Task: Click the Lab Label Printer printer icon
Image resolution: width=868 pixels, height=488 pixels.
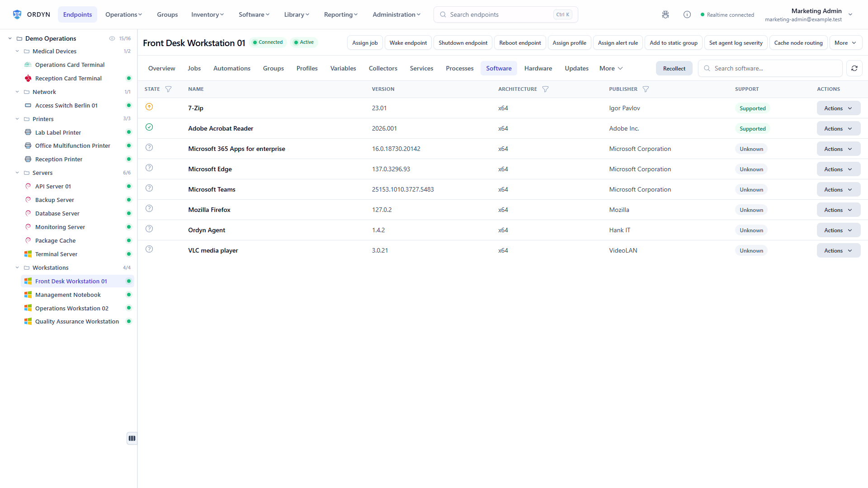Action: pos(28,132)
